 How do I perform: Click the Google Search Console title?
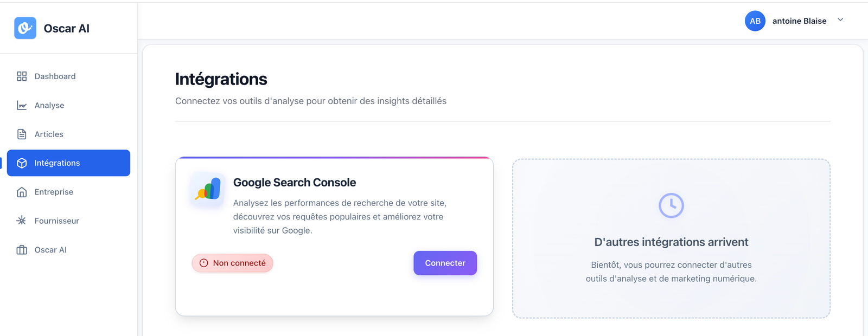click(x=295, y=183)
